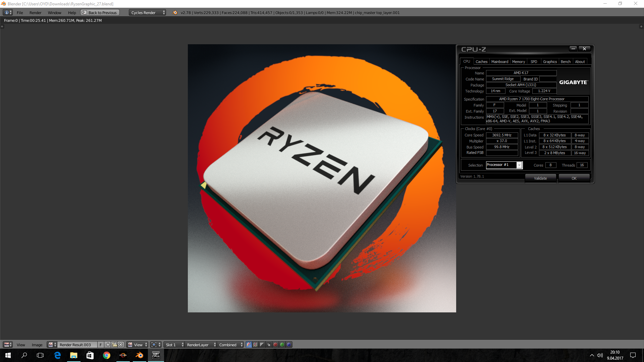The width and height of the screenshot is (644, 362).
Task: Open the File menu in Blender
Action: point(20,13)
